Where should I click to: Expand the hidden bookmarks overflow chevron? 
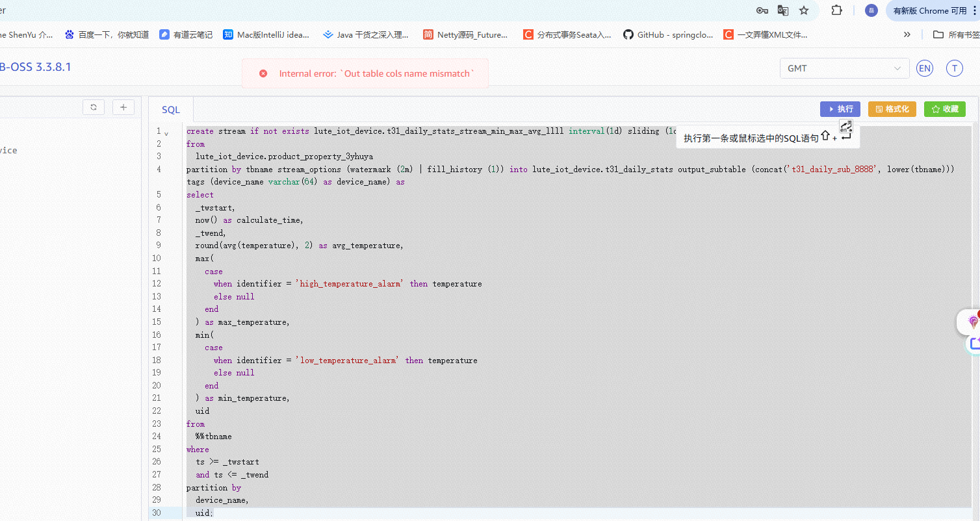907,34
